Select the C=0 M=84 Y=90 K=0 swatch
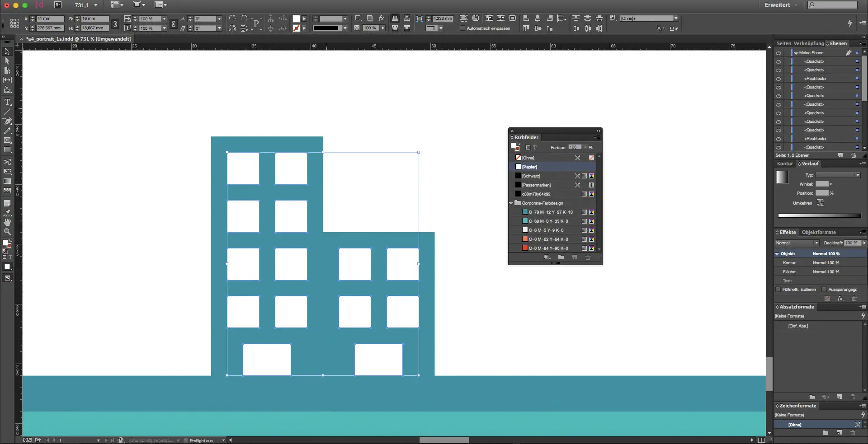The image size is (868, 444). tap(548, 248)
